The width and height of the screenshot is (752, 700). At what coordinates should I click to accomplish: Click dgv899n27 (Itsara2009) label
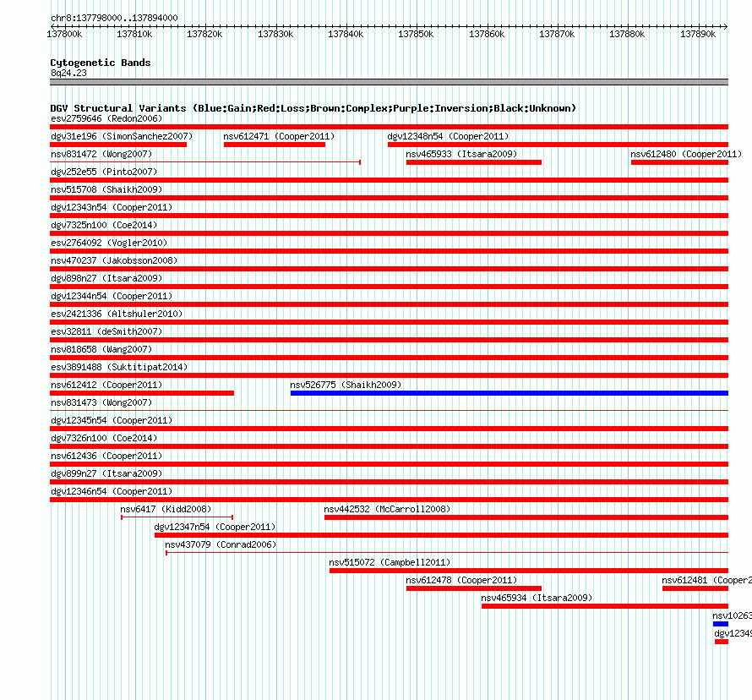coord(106,473)
